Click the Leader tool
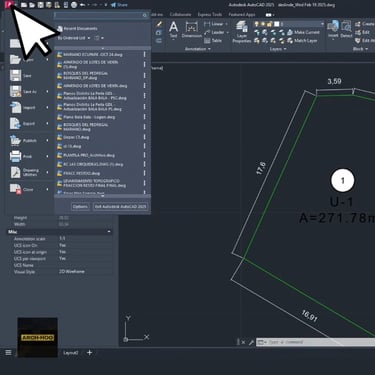Screen dimensions: 375x375 (x=214, y=32)
